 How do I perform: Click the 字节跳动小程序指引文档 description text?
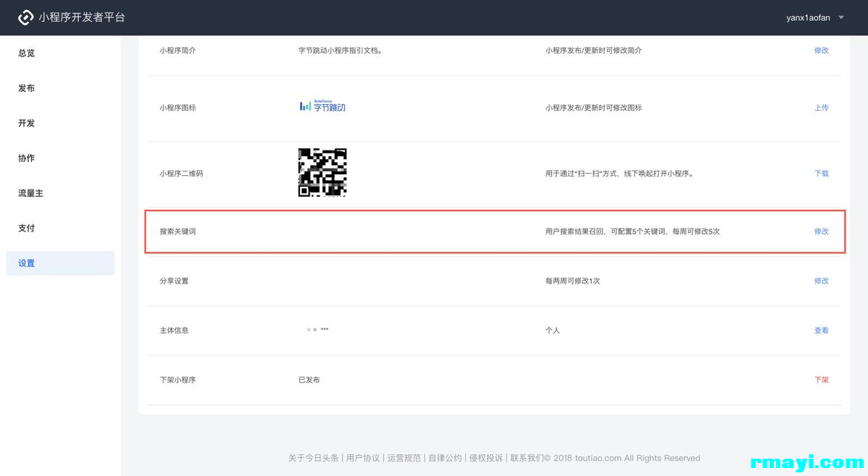(340, 51)
